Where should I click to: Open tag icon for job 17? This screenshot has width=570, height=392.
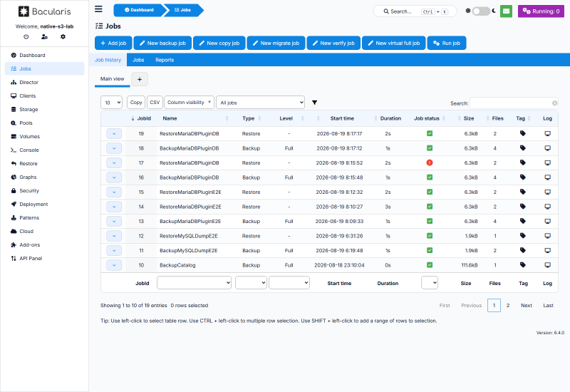coord(523,163)
